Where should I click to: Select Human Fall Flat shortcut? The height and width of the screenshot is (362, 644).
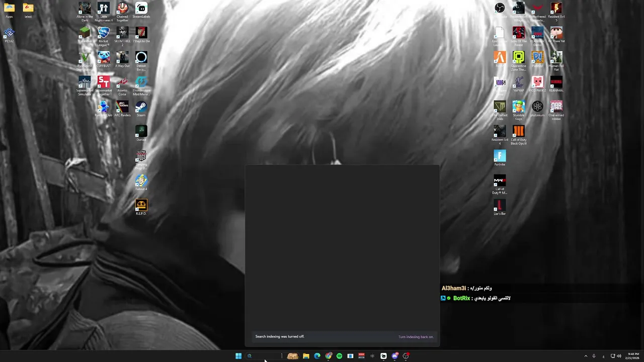tap(556, 61)
